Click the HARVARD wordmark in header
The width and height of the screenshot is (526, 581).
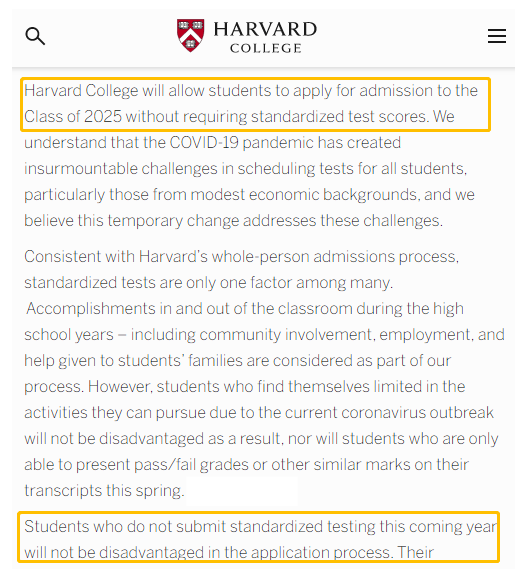pos(265,29)
